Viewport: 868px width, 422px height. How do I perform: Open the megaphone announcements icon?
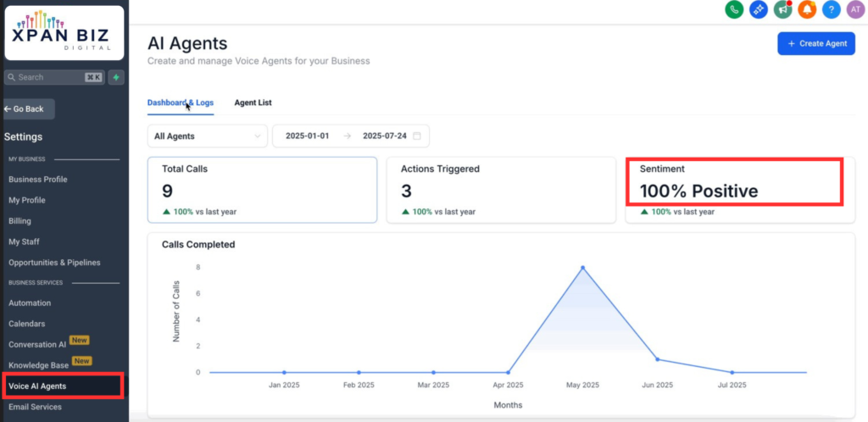[783, 9]
